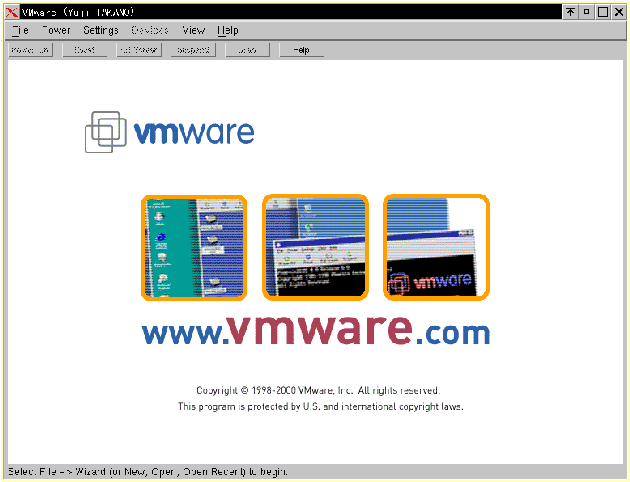Viewport: 630px width, 482px height.
Task: Open the Power menu
Action: [56, 31]
